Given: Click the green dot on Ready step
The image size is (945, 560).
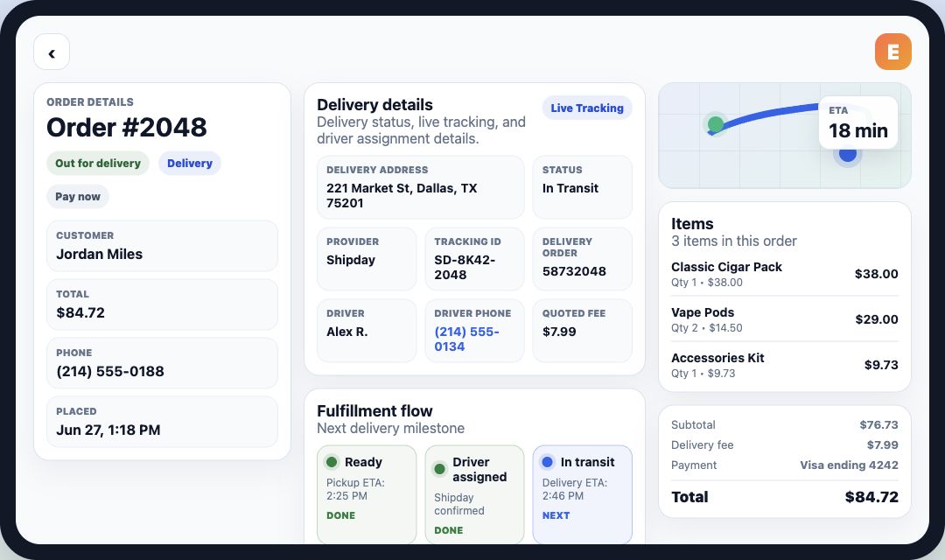Looking at the screenshot, I should click(x=332, y=462).
